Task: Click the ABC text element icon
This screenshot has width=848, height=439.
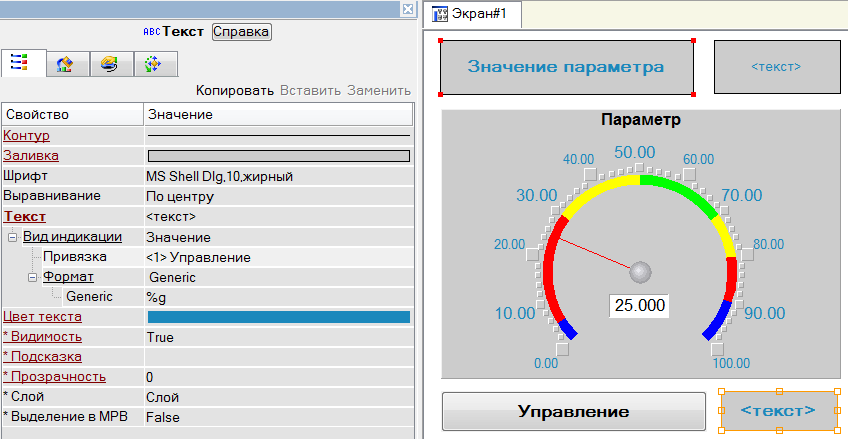Action: point(152,32)
